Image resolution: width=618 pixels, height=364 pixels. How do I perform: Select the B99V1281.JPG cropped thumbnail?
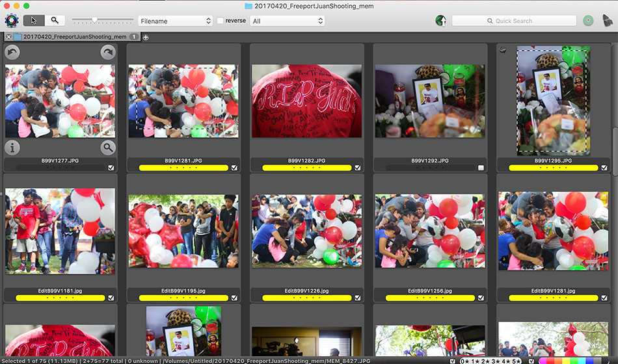[x=183, y=101]
